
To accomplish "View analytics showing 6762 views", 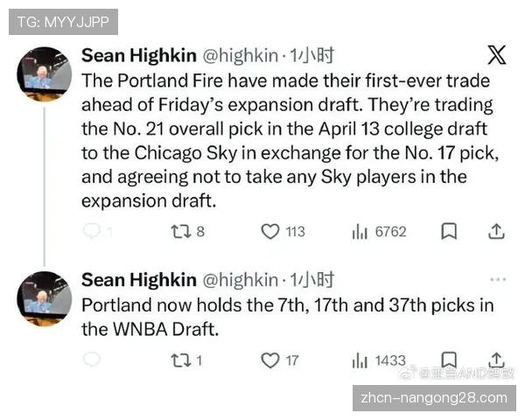I will 359,231.
